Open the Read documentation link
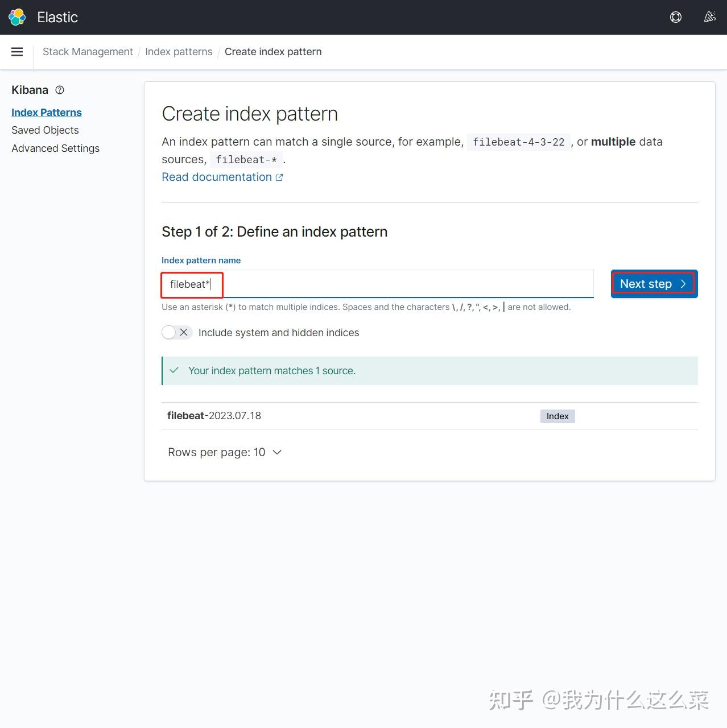 (217, 177)
